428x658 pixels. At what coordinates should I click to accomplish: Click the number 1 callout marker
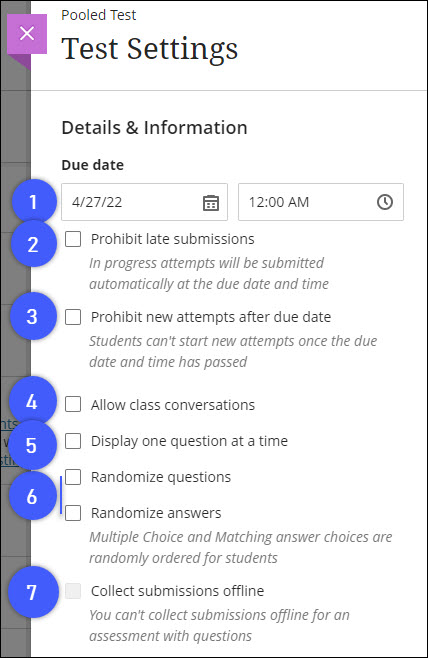coord(34,202)
